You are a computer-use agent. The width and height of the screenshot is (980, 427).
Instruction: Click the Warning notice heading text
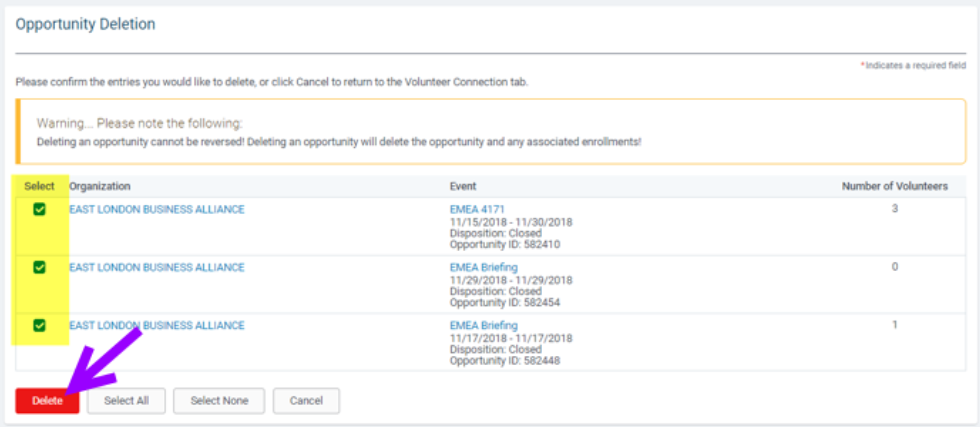click(139, 123)
